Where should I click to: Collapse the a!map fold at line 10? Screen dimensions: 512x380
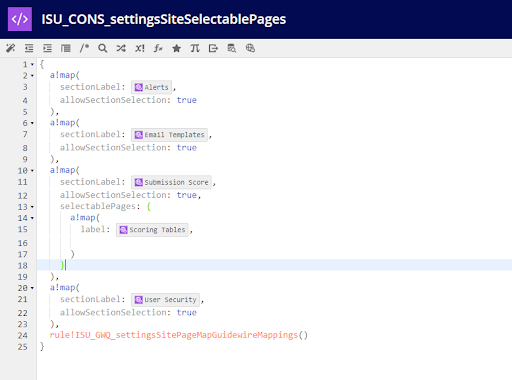pos(32,171)
